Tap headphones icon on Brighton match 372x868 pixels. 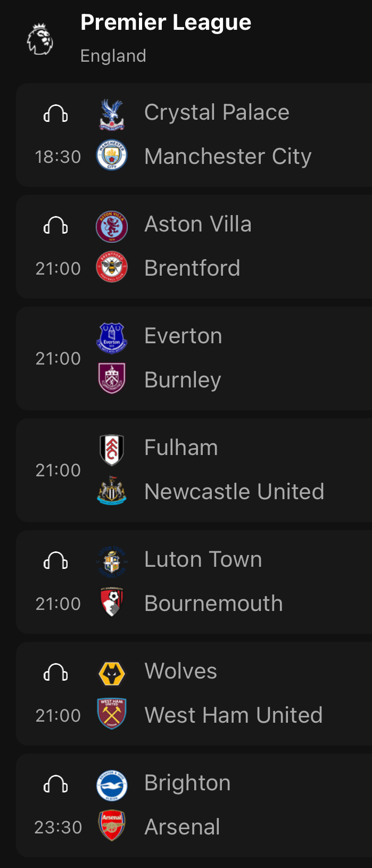pos(56,784)
